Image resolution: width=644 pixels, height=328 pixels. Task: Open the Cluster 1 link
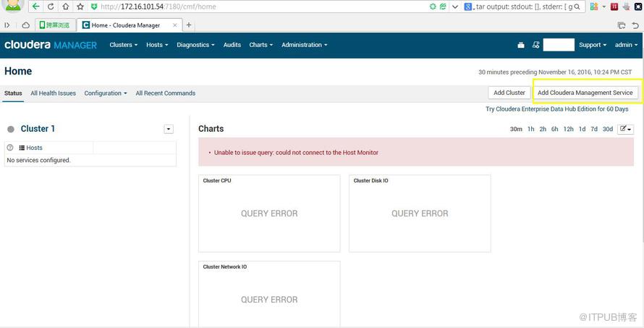[38, 129]
